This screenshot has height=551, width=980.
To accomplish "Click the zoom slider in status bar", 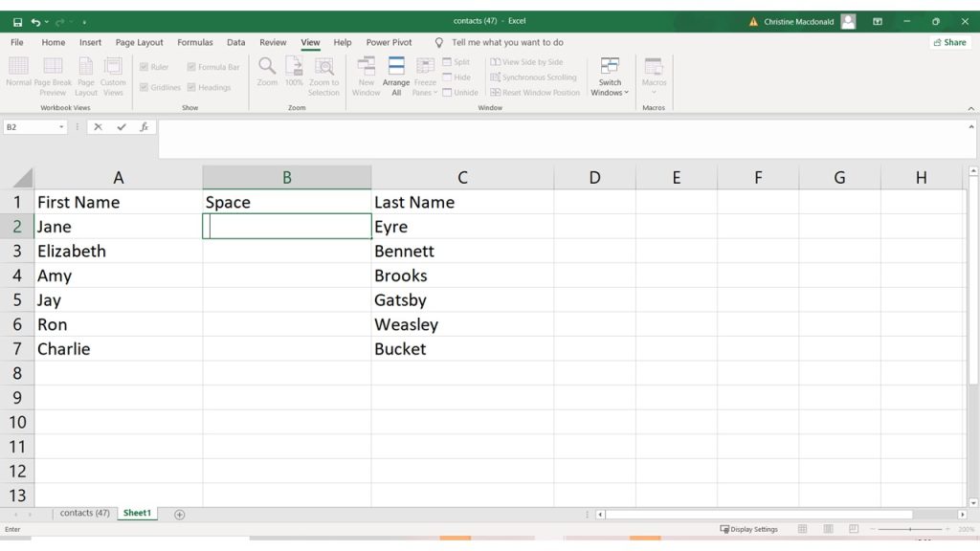I will pos(909,529).
